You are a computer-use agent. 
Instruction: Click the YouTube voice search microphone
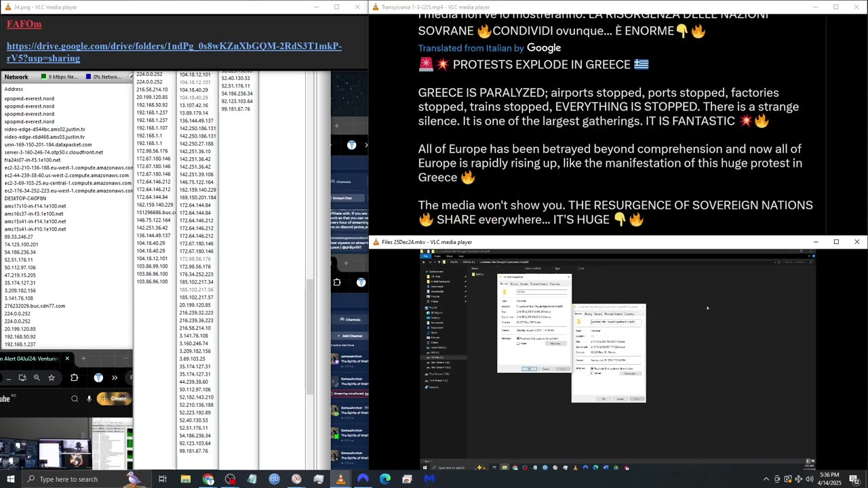click(x=89, y=399)
